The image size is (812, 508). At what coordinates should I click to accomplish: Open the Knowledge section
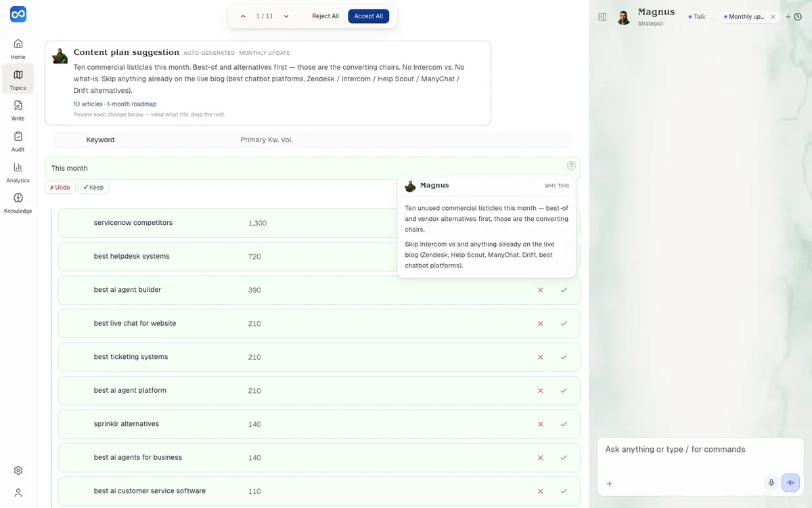click(x=18, y=203)
